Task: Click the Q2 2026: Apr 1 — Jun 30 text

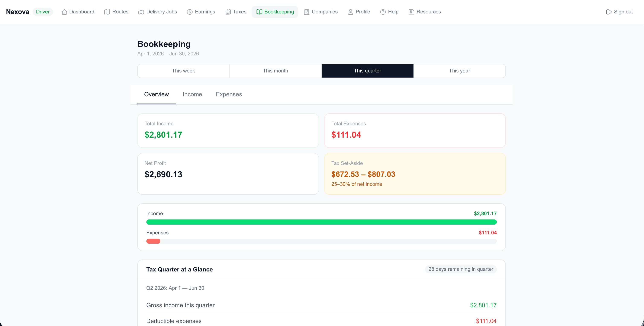Action: click(175, 288)
